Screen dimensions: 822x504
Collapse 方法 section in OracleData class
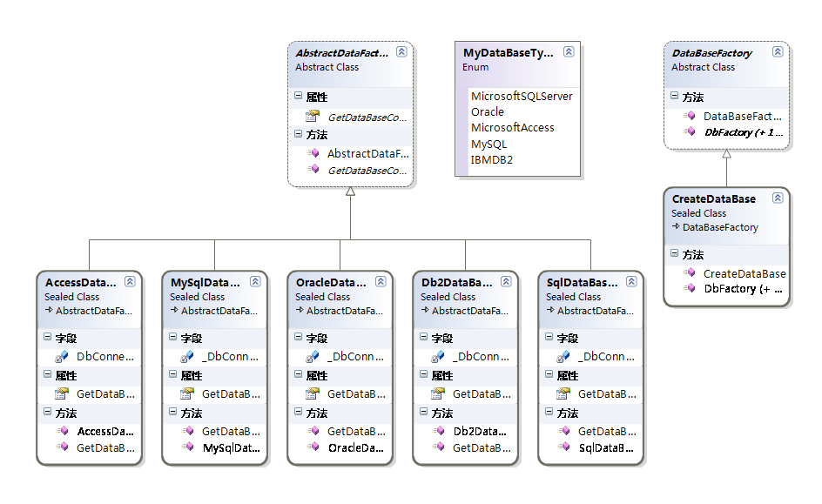coord(299,412)
